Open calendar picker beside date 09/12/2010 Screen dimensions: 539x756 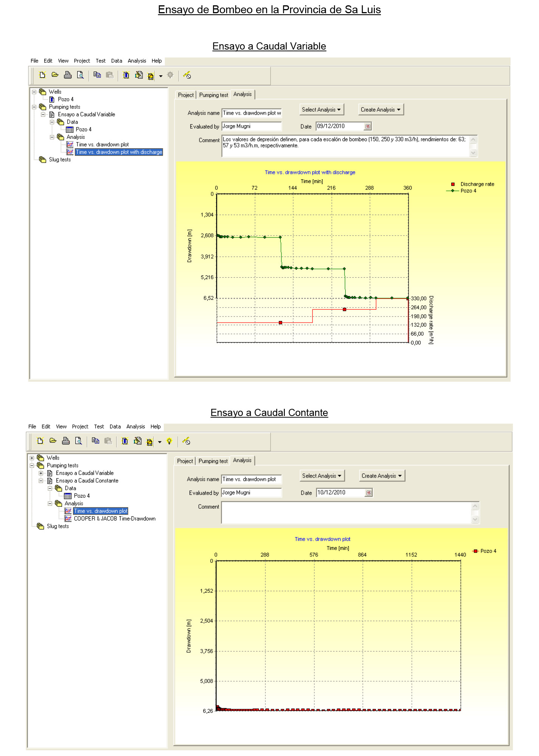pyautogui.click(x=368, y=127)
